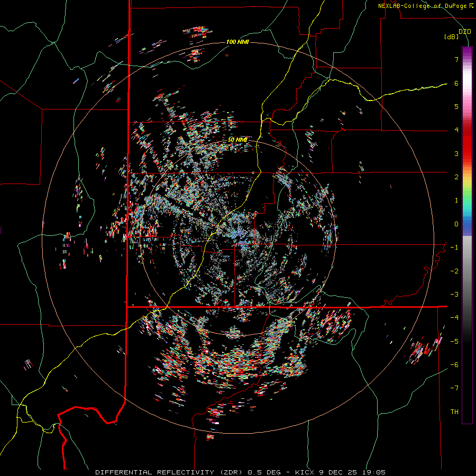Click the "-2" value on the color scale
Viewport: 476px width, 476px height.
454,271
